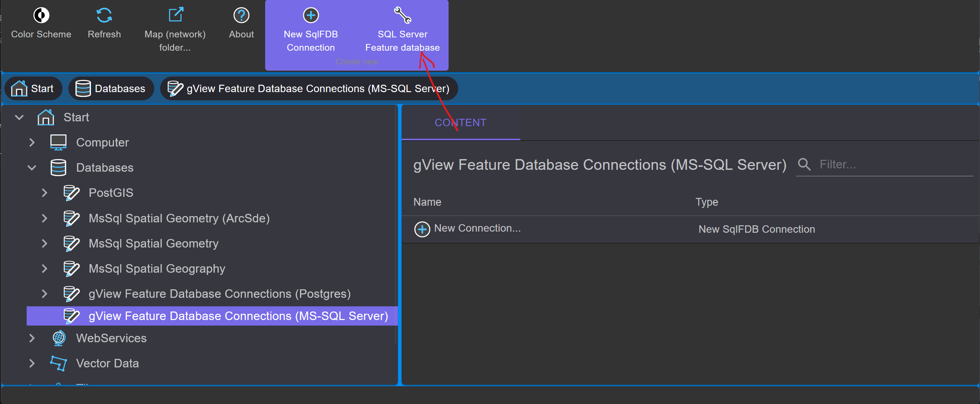Screen dimensions: 980x404
Task: Expand the Vector Data node
Action: coord(32,363)
